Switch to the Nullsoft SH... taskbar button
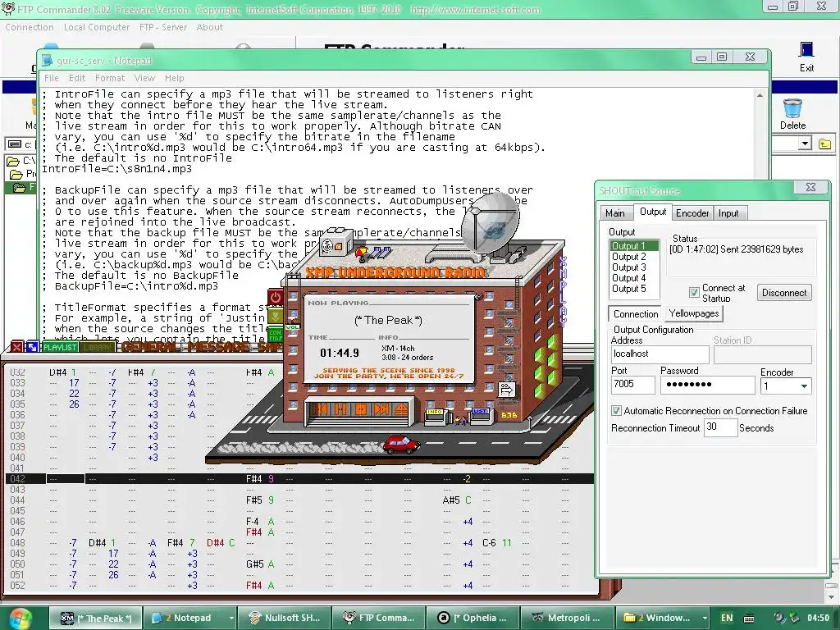Image resolution: width=840 pixels, height=630 pixels. (x=284, y=619)
